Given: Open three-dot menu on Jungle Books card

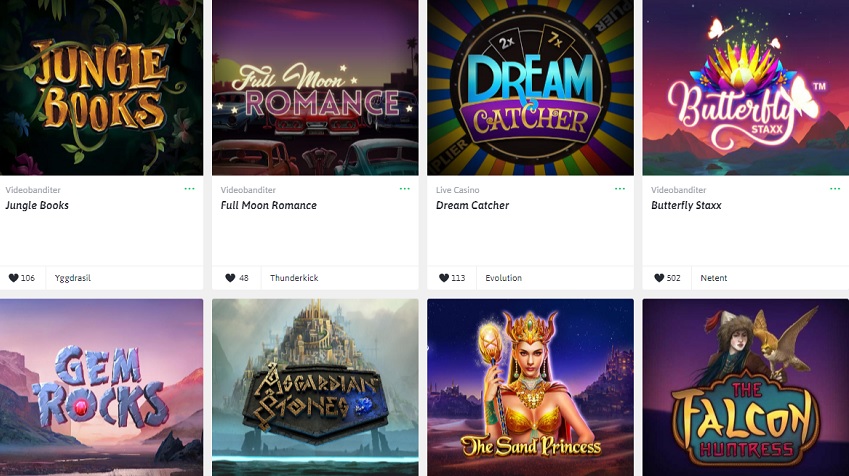Looking at the screenshot, I should (190, 189).
